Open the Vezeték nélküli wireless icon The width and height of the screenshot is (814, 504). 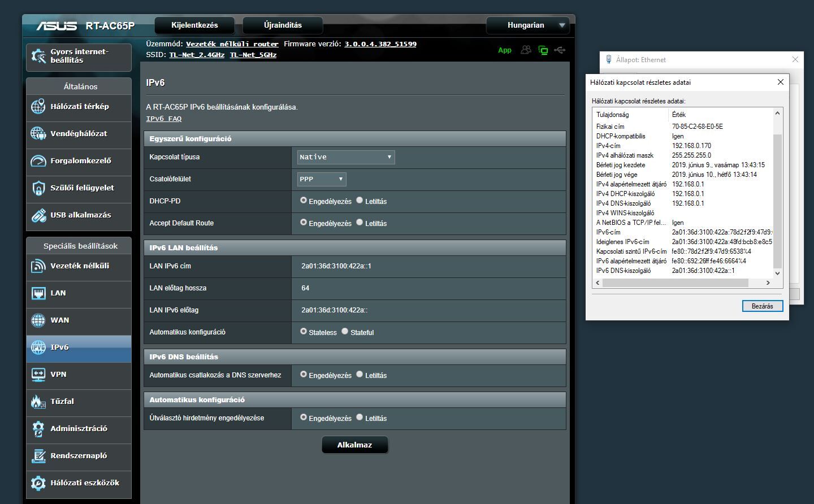[x=38, y=266]
